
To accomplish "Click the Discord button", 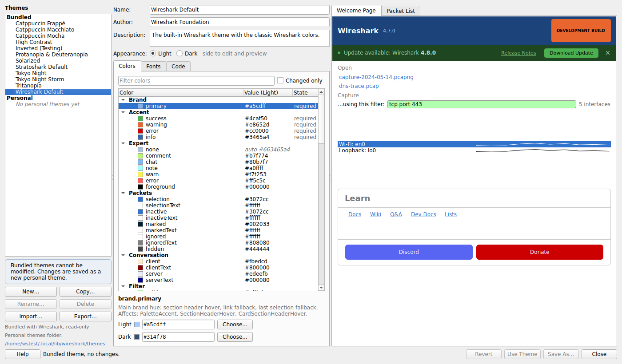I will (x=409, y=252).
